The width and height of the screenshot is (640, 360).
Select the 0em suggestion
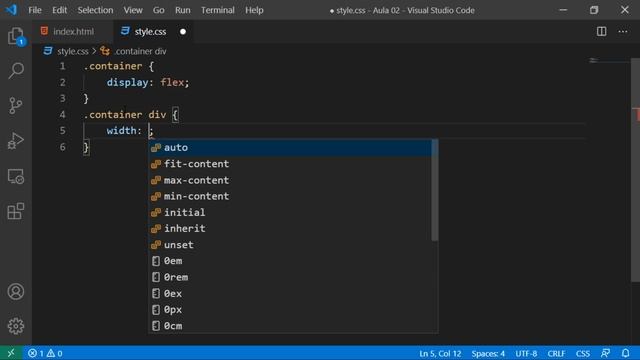[290, 261]
